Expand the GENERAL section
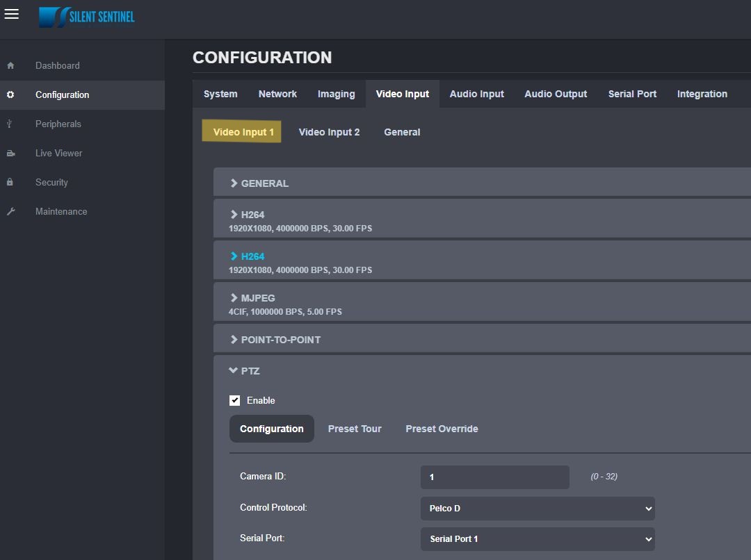The width and height of the screenshot is (751, 560). pyautogui.click(x=482, y=183)
